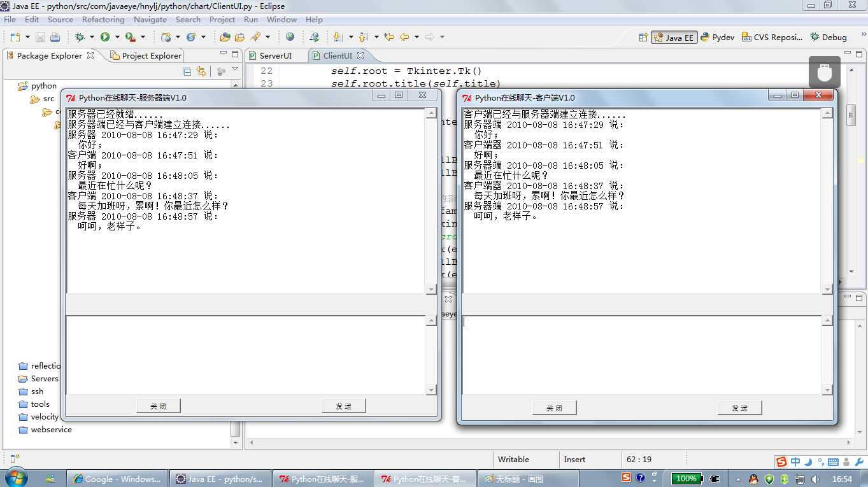Image resolution: width=868 pixels, height=487 pixels.
Task: Open the External Tools dropdown arrow
Action: [142, 38]
